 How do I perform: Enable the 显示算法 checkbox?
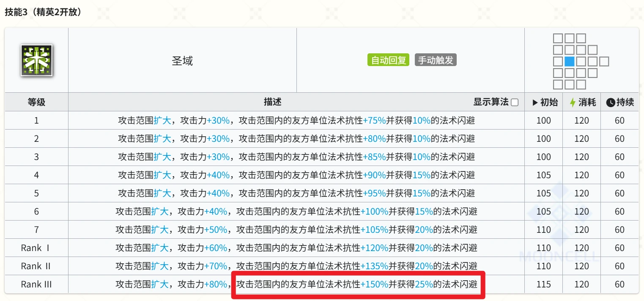tap(515, 102)
